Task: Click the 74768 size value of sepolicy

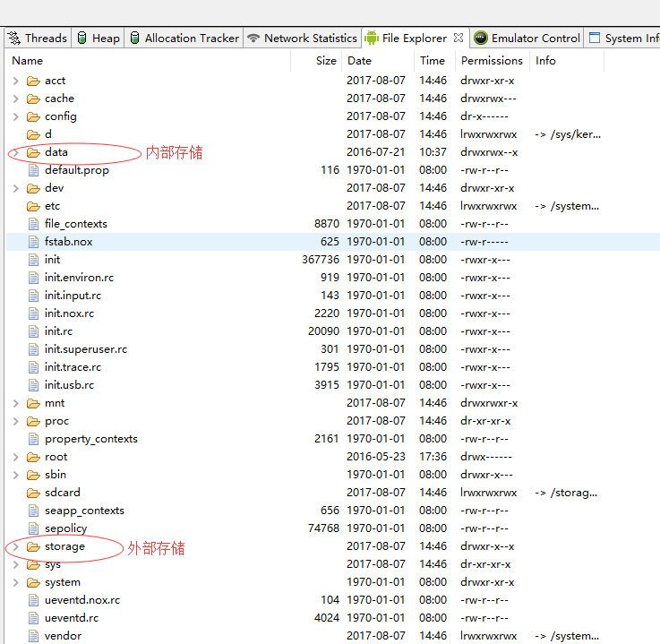Action: [323, 528]
